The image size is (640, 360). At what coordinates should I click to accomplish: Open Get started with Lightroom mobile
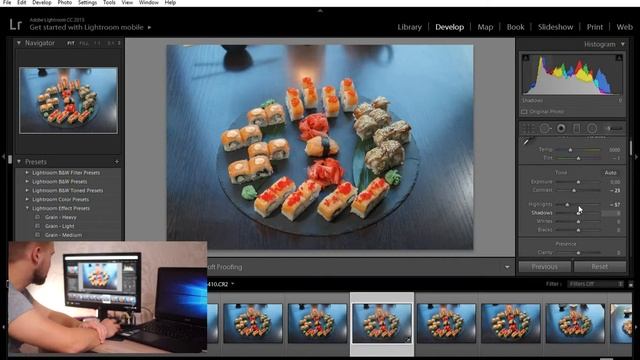click(x=87, y=27)
